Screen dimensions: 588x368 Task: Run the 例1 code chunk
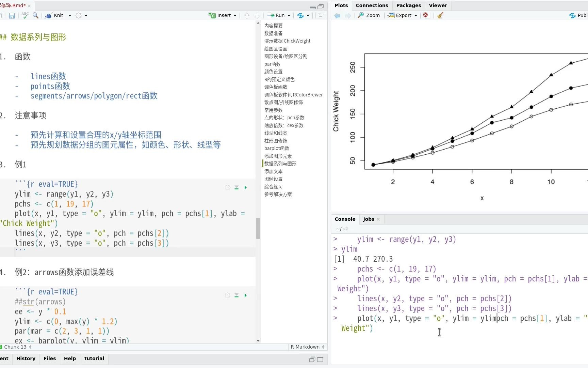tap(245, 187)
